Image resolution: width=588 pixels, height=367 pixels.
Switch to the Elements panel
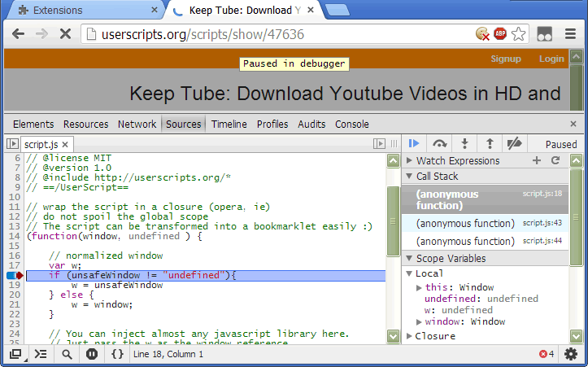[33, 124]
